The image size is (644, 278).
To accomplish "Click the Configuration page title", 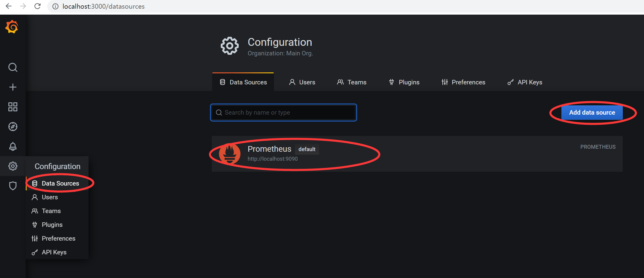I will tap(280, 42).
